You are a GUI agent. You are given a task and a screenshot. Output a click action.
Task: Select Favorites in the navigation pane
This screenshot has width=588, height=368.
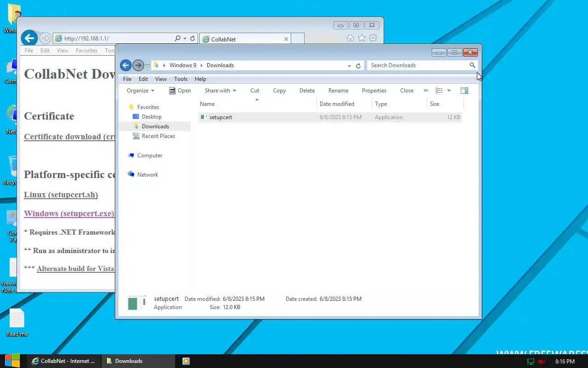click(148, 107)
